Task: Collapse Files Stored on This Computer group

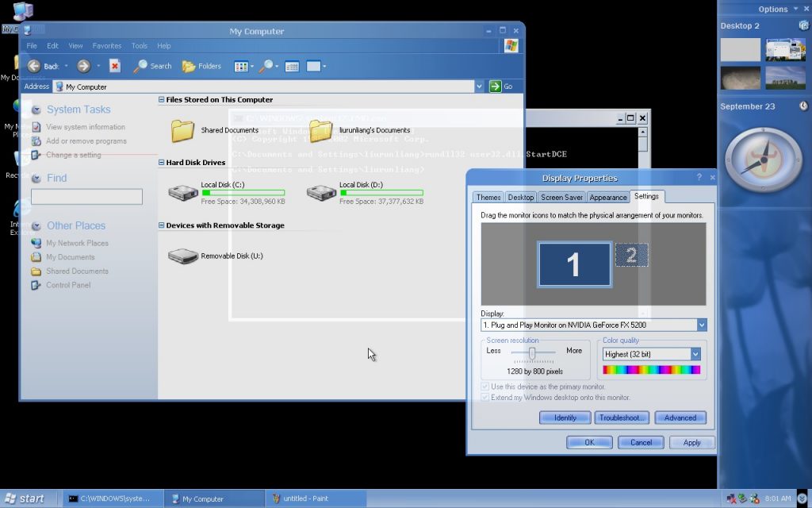Action: [x=161, y=99]
